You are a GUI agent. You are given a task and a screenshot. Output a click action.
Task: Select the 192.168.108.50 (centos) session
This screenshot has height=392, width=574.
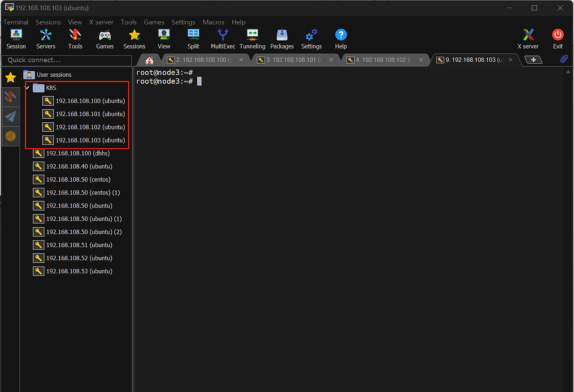(x=78, y=180)
